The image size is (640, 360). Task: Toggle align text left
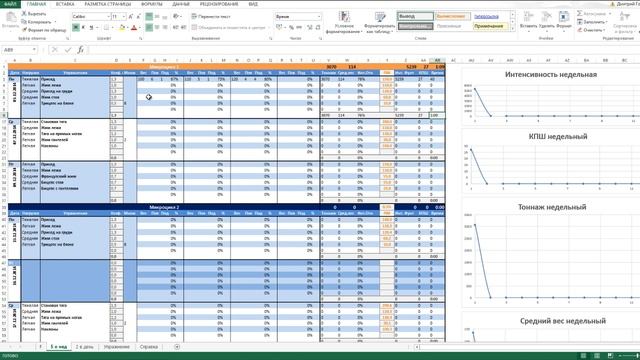pos(149,27)
